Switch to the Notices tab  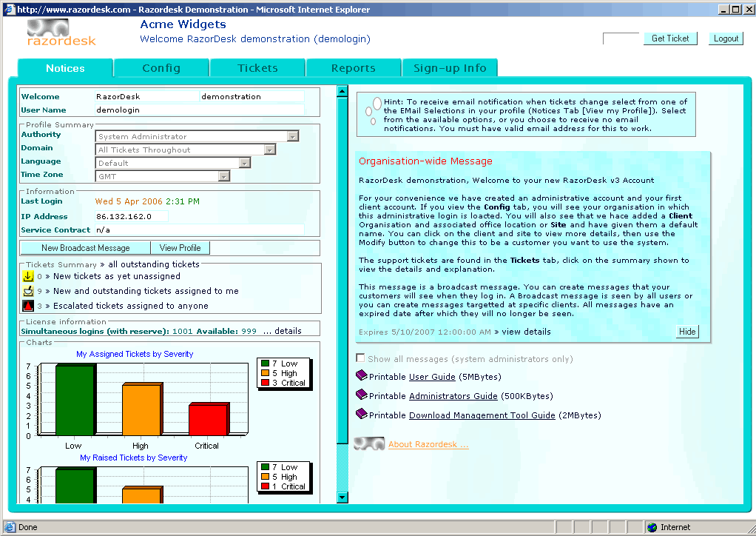coord(65,68)
